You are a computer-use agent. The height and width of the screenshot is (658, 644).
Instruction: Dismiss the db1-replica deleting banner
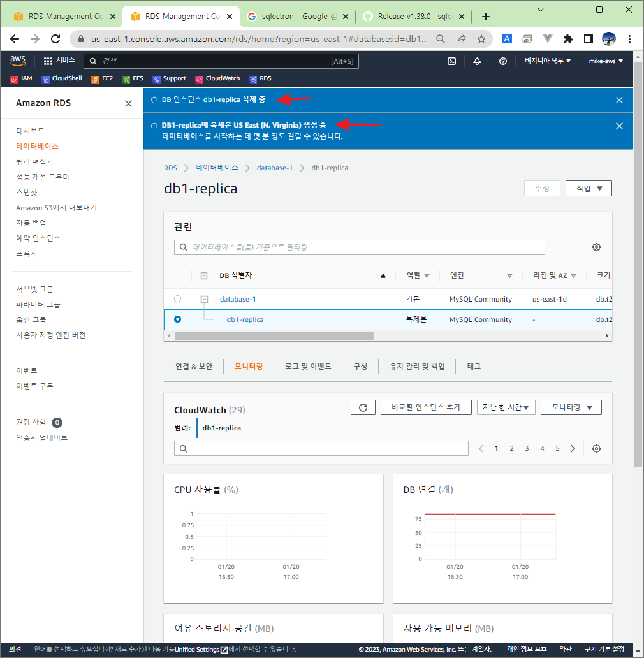[619, 100]
